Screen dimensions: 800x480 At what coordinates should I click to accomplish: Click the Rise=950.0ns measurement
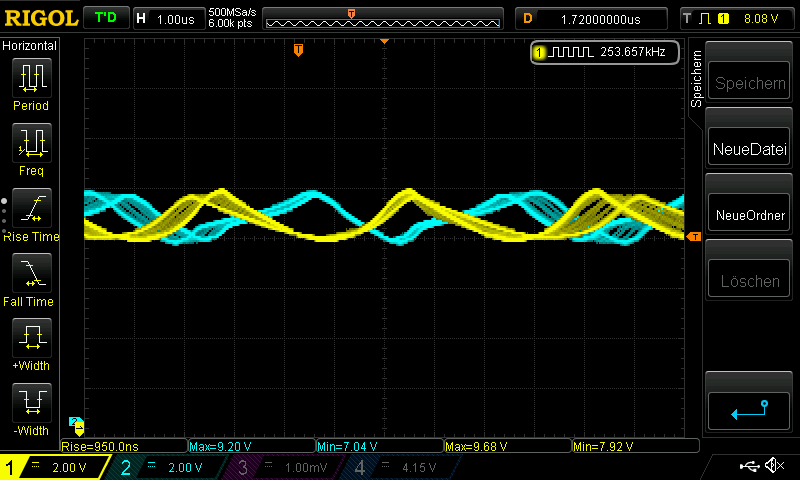coord(124,446)
